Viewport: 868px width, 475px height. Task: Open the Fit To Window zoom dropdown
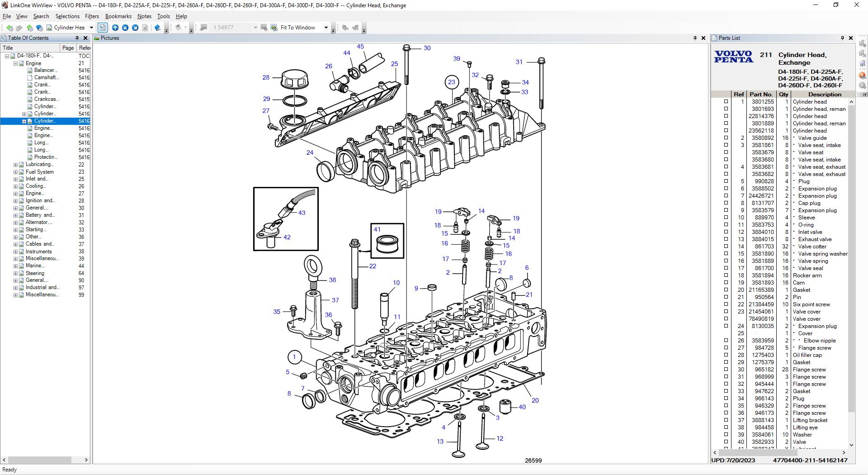tap(326, 28)
